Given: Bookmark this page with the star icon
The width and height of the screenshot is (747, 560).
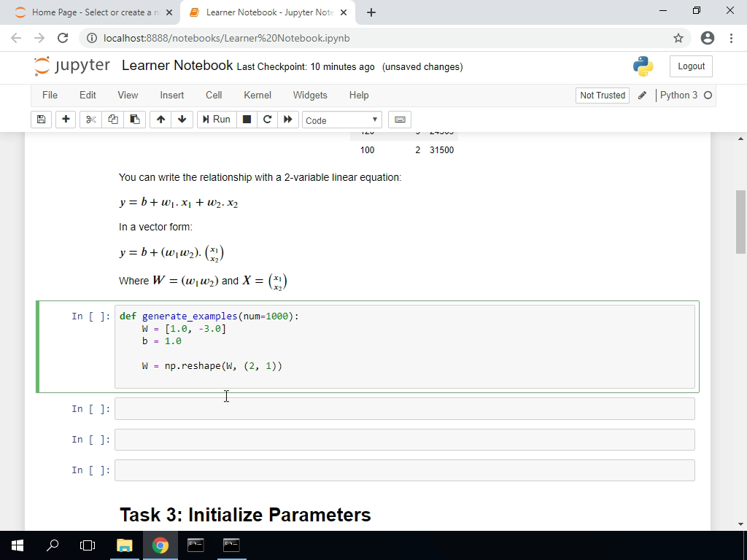Looking at the screenshot, I should click(x=678, y=38).
